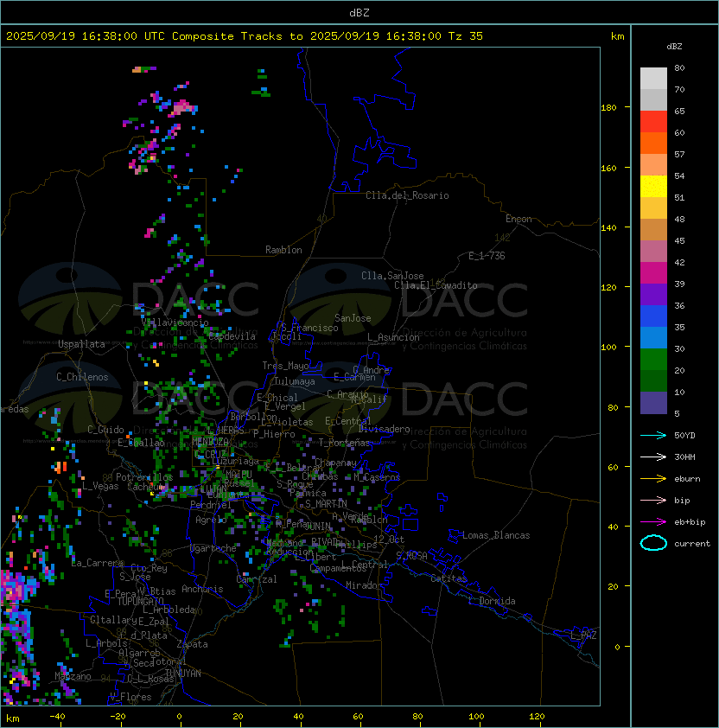
Task: Pick the red swatch in dBZ legend
Action: coord(653,122)
